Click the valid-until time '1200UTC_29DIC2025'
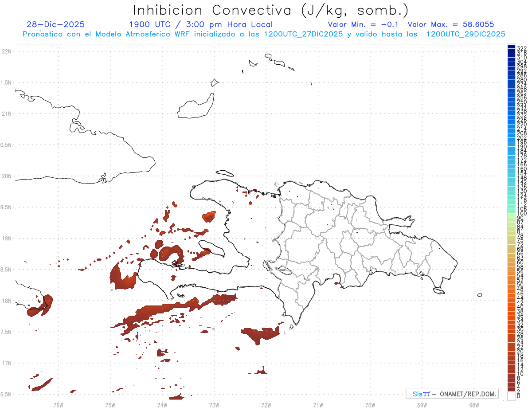532x411 pixels. point(465,34)
